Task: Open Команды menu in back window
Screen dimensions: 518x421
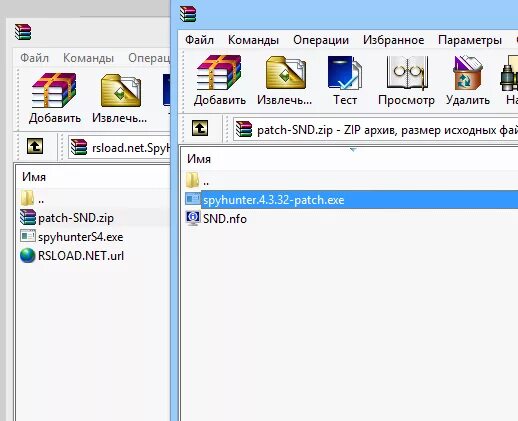Action: [88, 58]
